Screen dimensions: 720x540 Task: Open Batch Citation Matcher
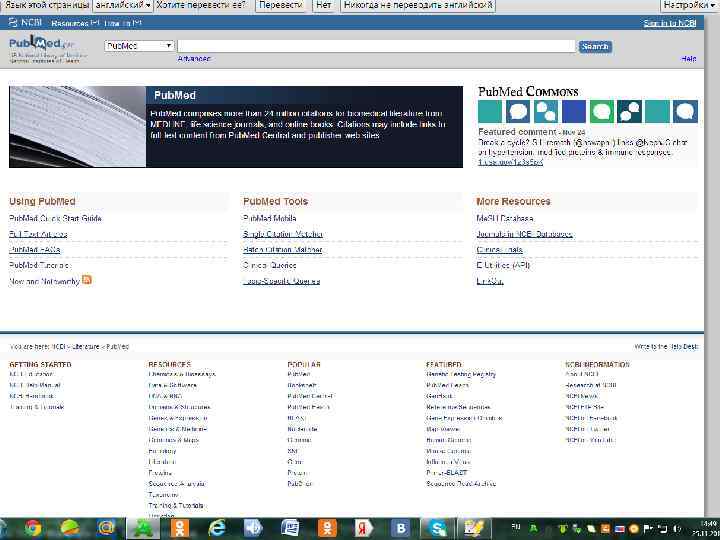282,250
